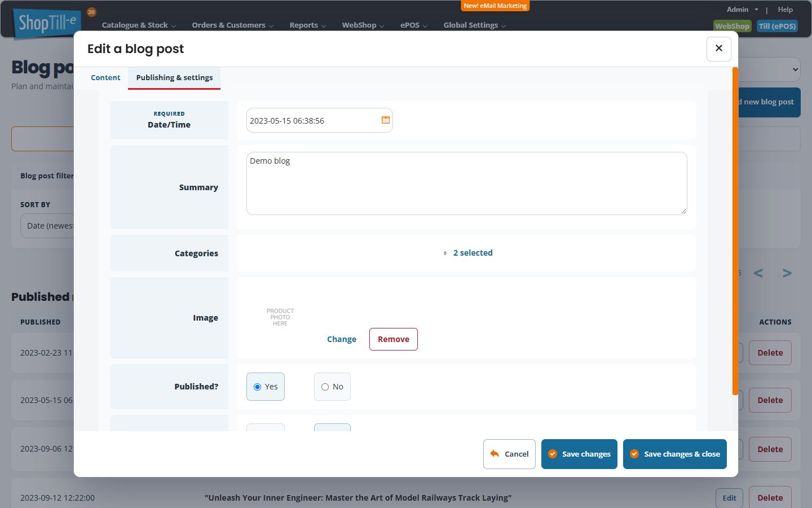Click Cancel button in dialog
This screenshot has height=508, width=812.
tap(509, 454)
